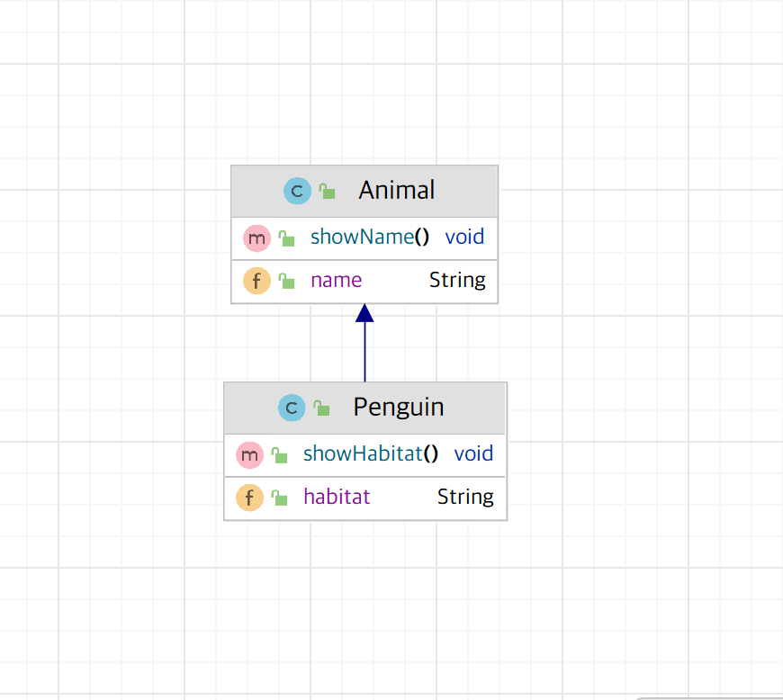Click the public lock icon beside showHabitat()
This screenshot has height=700, width=783.
(279, 455)
